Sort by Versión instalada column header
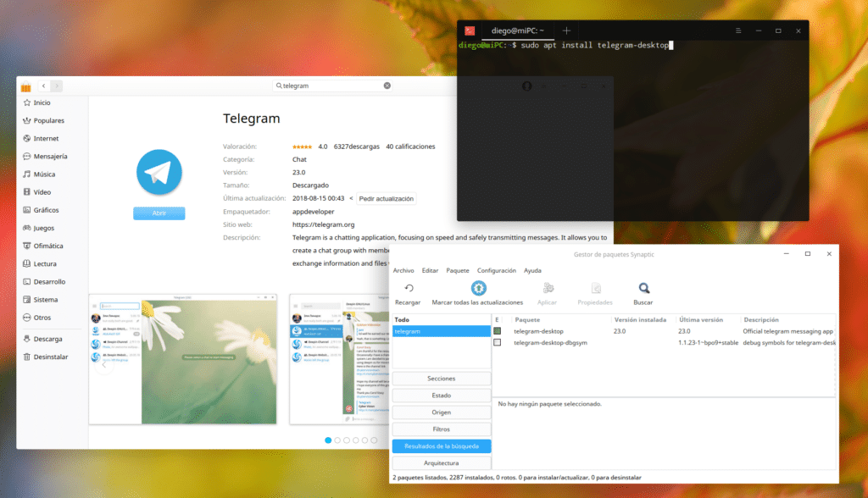The height and width of the screenshot is (498, 868). pos(643,320)
